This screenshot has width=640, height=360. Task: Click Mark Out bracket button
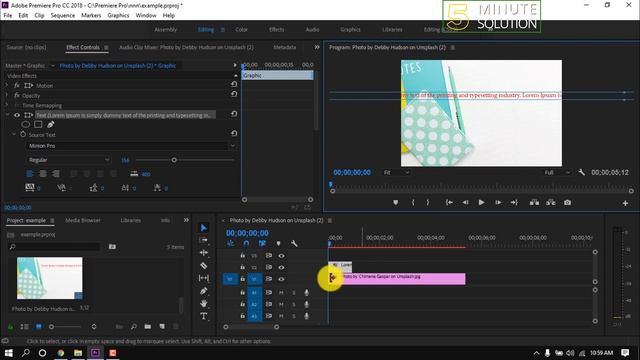(x=428, y=202)
